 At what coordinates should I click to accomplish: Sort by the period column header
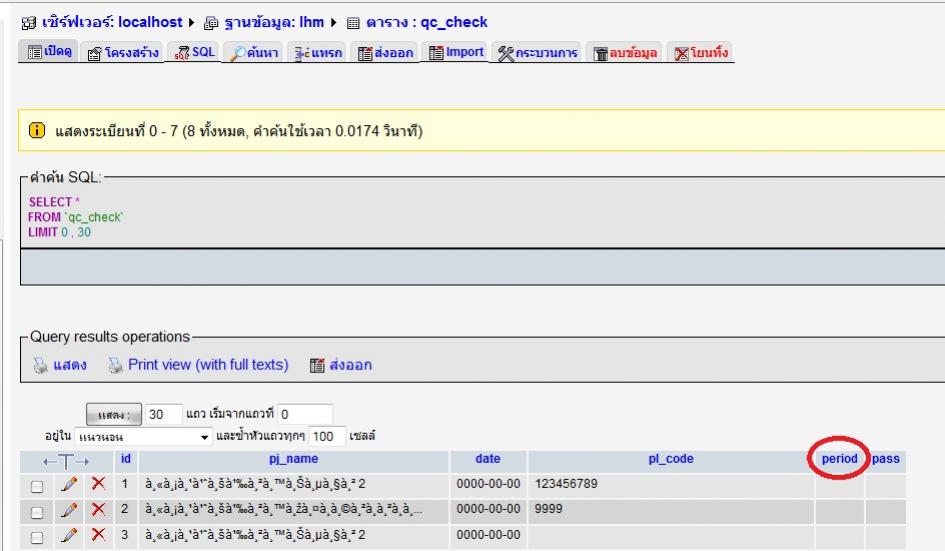click(x=840, y=459)
